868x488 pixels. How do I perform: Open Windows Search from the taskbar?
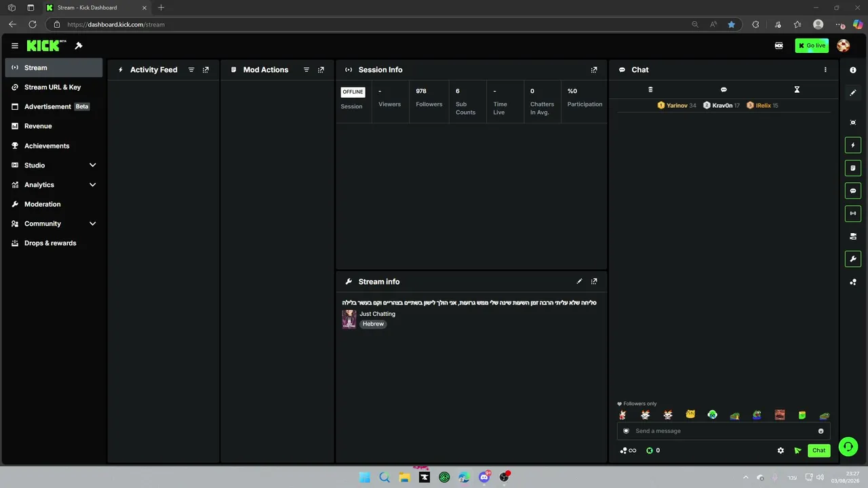tap(384, 477)
